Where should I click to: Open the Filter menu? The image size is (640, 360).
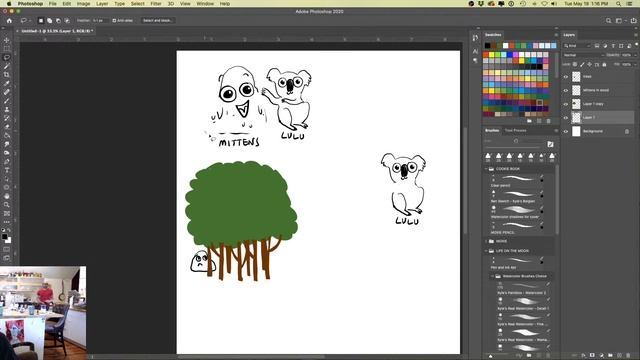(x=156, y=4)
